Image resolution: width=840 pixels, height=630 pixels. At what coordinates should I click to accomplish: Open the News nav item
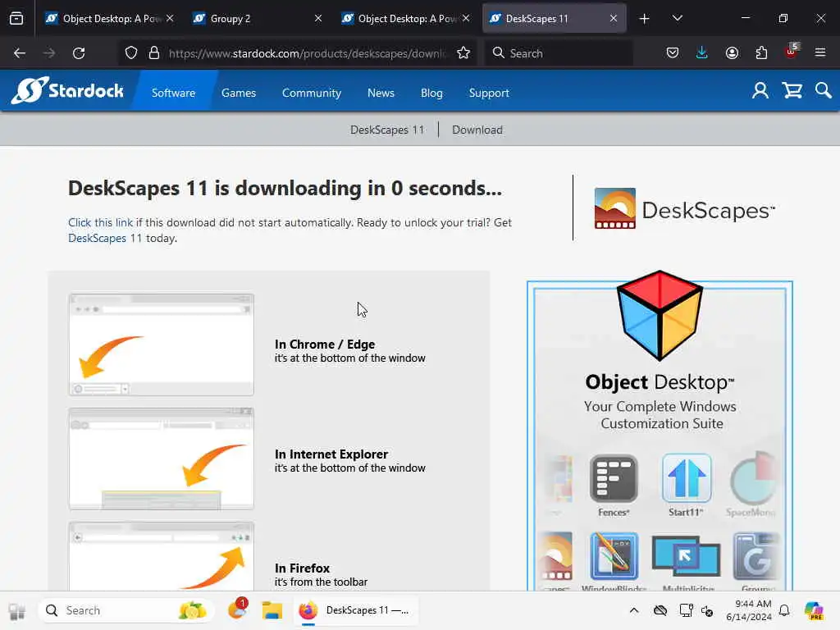381,93
